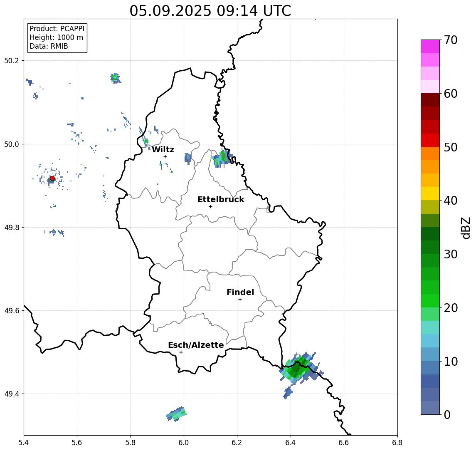Click latitude axis label 49.8
Screen dimensions: 476x451
pyautogui.click(x=11, y=227)
